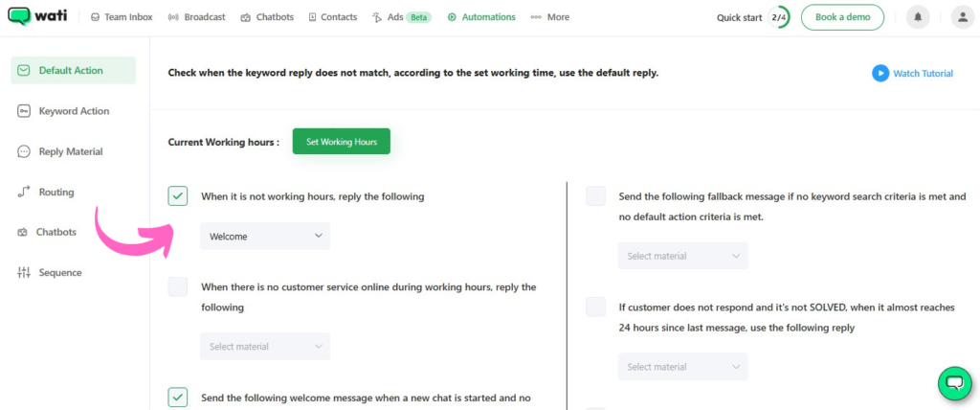980x410 pixels.
Task: Open Sequence sidebar item
Action: (59, 273)
